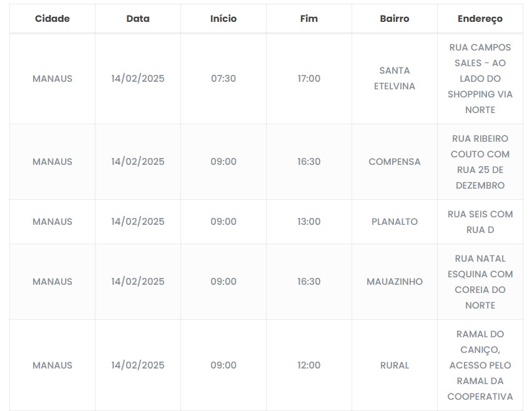Click the Cidade column header
The image size is (532, 411).
52,19
